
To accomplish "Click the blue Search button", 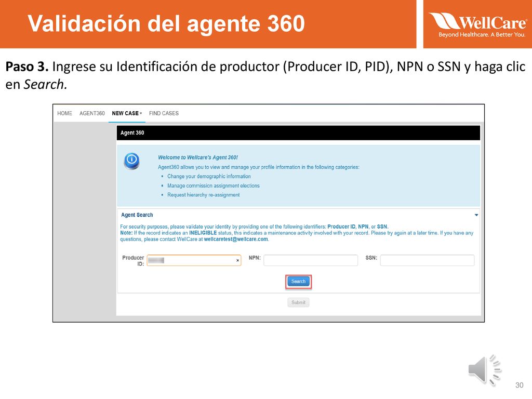I will 298,282.
